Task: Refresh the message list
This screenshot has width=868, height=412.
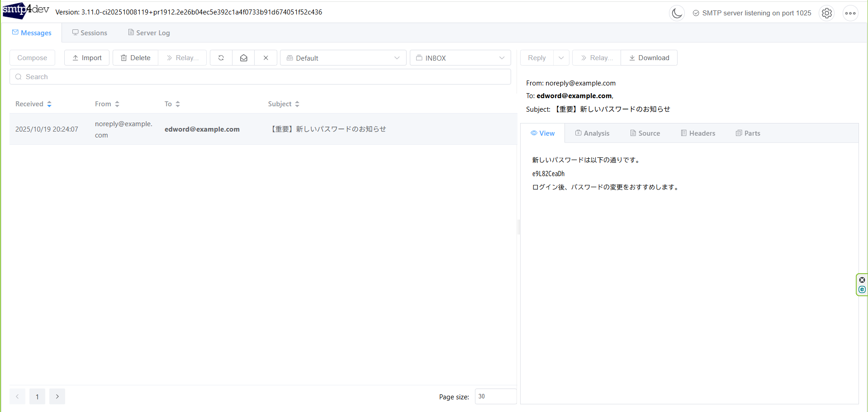Action: [221, 58]
